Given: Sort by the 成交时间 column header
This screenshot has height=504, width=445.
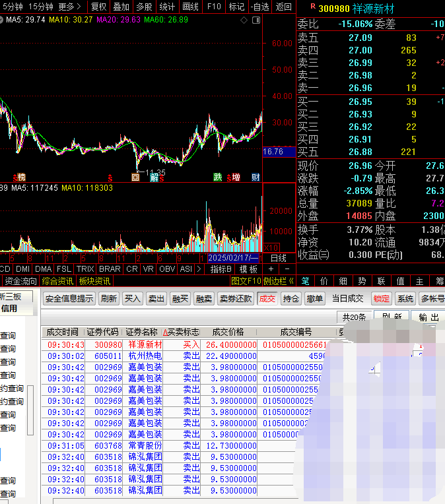Looking at the screenshot, I should point(63,332).
